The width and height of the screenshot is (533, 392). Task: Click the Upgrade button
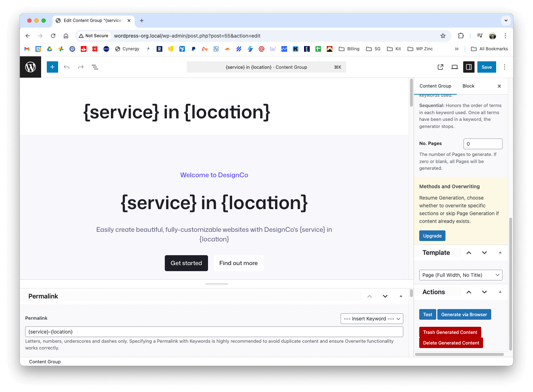[432, 236]
